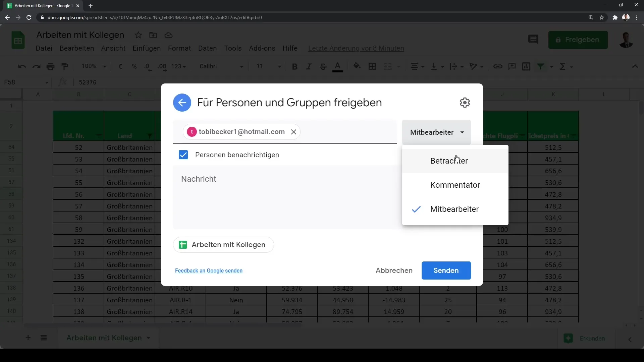Screen dimensions: 644x362
Task: Click the sharing settings gear icon
Action: 465,103
